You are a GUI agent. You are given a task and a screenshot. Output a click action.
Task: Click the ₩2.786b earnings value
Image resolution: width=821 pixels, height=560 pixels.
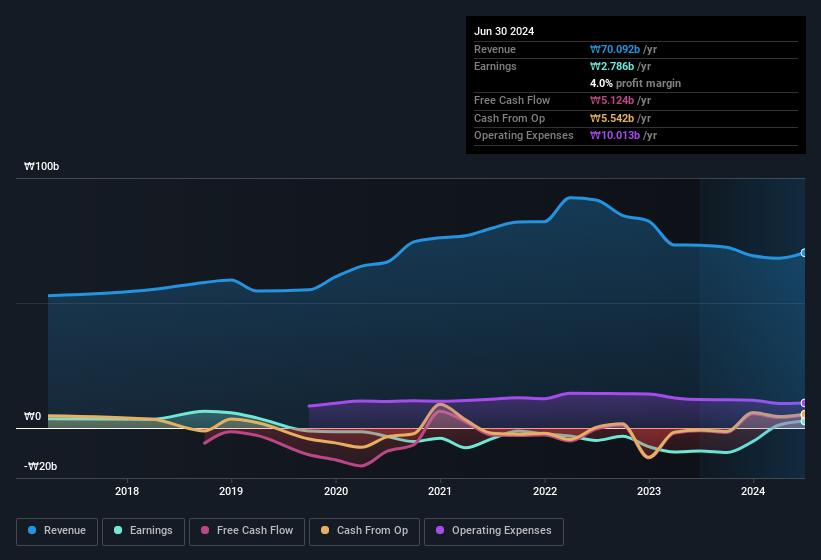pyautogui.click(x=612, y=66)
